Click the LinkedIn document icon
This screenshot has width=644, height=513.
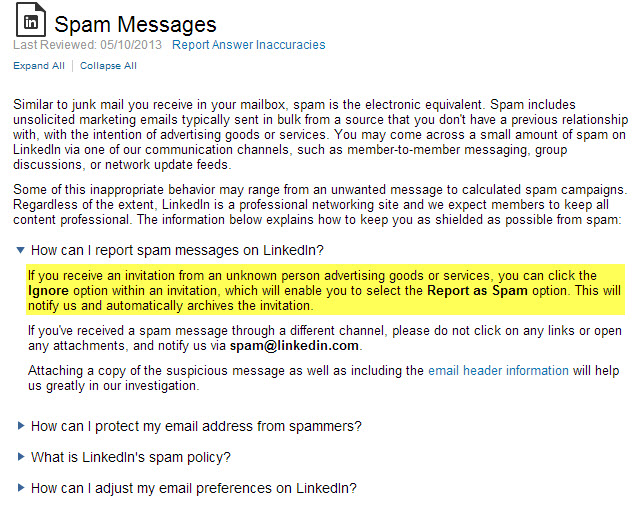click(x=29, y=22)
